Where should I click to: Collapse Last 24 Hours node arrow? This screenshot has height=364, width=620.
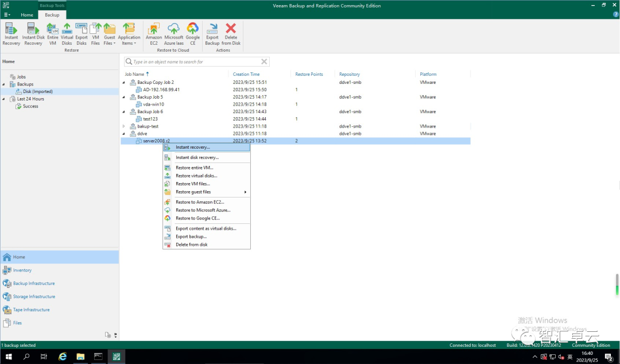coord(3,99)
